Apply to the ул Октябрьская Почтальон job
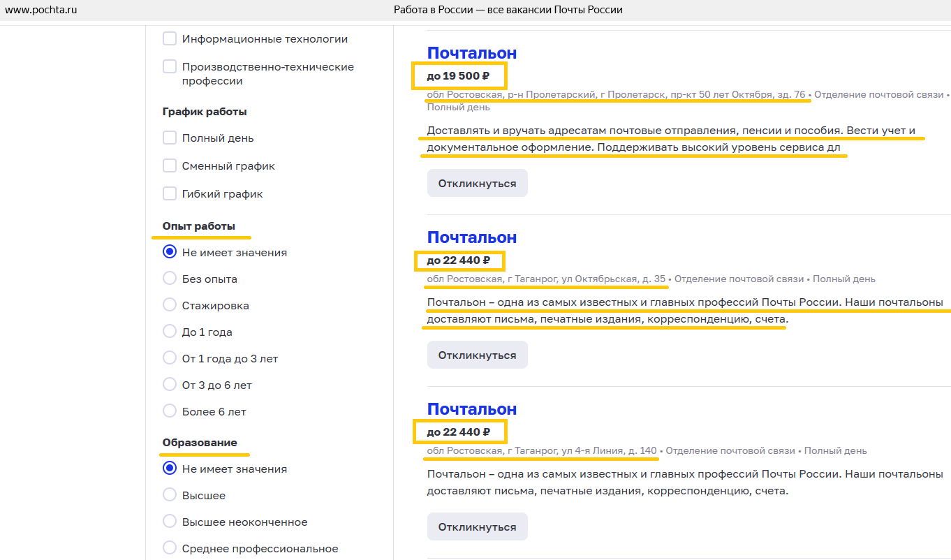The width and height of the screenshot is (951, 560). click(477, 355)
